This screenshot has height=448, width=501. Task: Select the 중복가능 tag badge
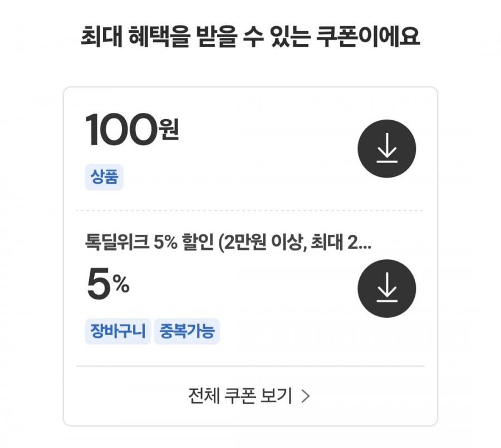[x=187, y=331]
